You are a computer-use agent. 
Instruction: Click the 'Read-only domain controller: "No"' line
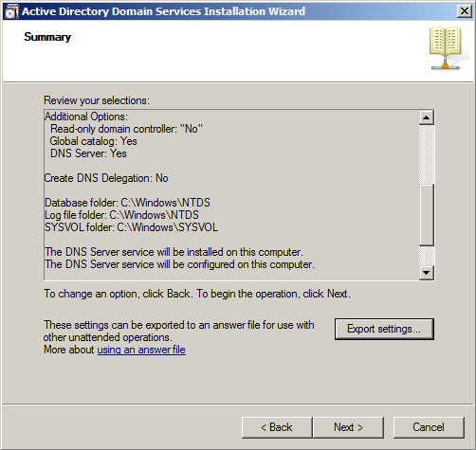tap(126, 129)
